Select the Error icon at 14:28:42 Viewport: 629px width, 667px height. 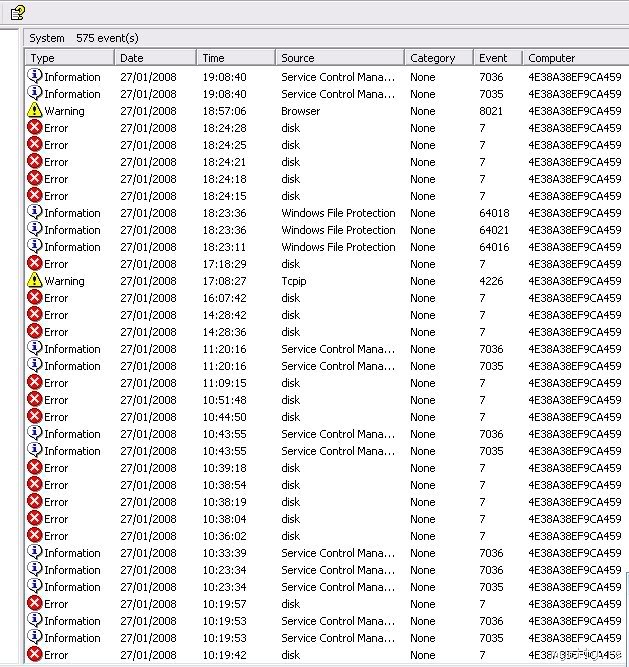coord(34,314)
